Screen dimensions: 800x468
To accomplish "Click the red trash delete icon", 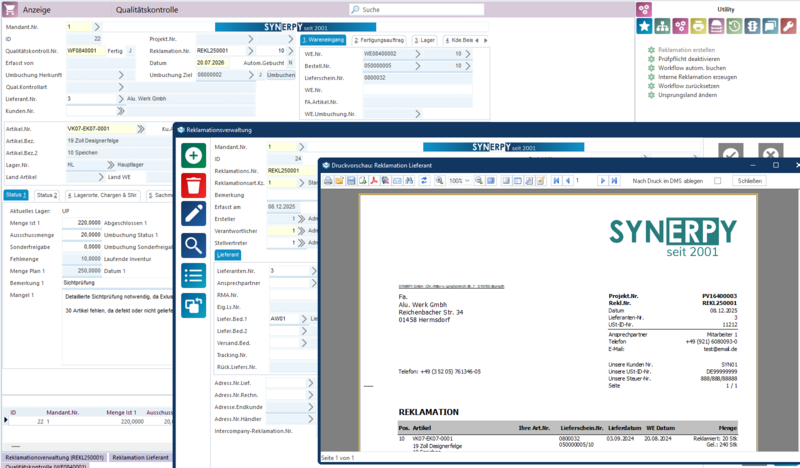I will coord(194,184).
